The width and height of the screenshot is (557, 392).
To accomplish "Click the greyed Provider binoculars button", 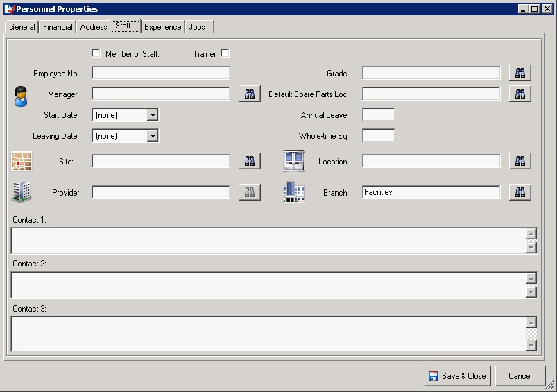I will (250, 192).
